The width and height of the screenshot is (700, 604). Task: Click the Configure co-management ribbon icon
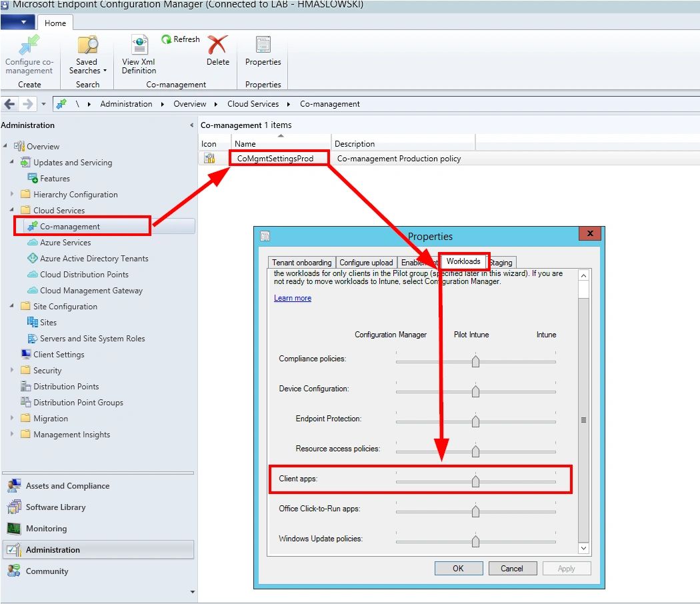(x=29, y=46)
